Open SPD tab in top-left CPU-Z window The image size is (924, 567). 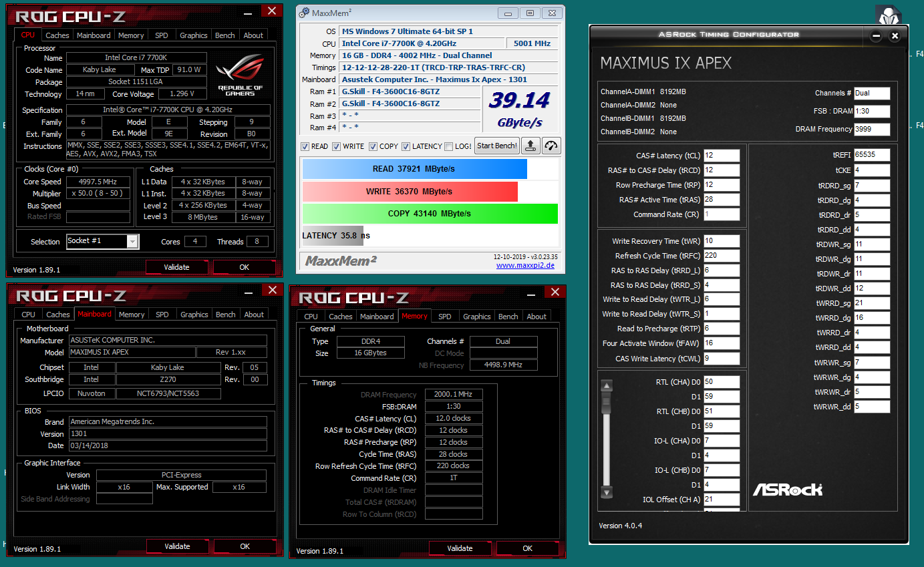pyautogui.click(x=162, y=35)
